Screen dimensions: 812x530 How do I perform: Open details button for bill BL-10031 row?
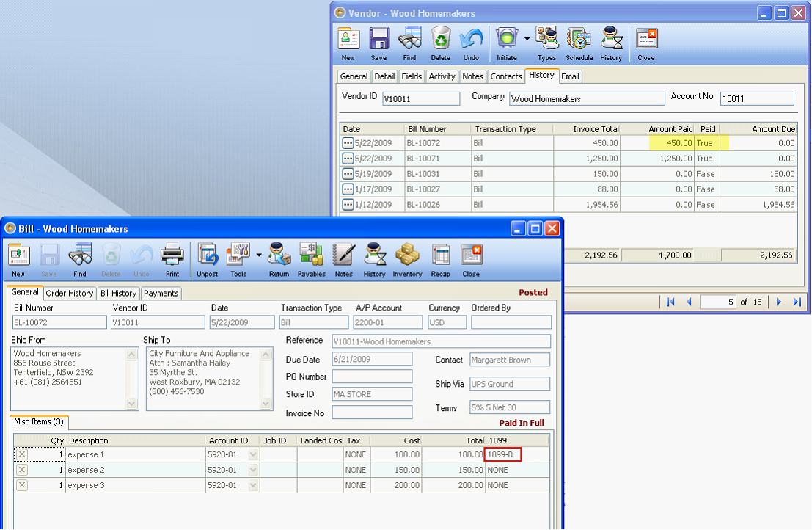click(x=348, y=174)
